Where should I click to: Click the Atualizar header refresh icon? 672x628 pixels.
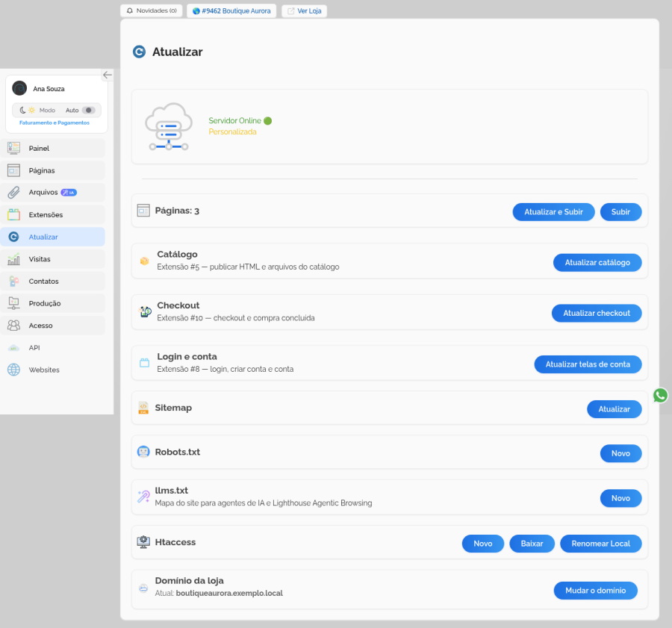[x=139, y=52]
